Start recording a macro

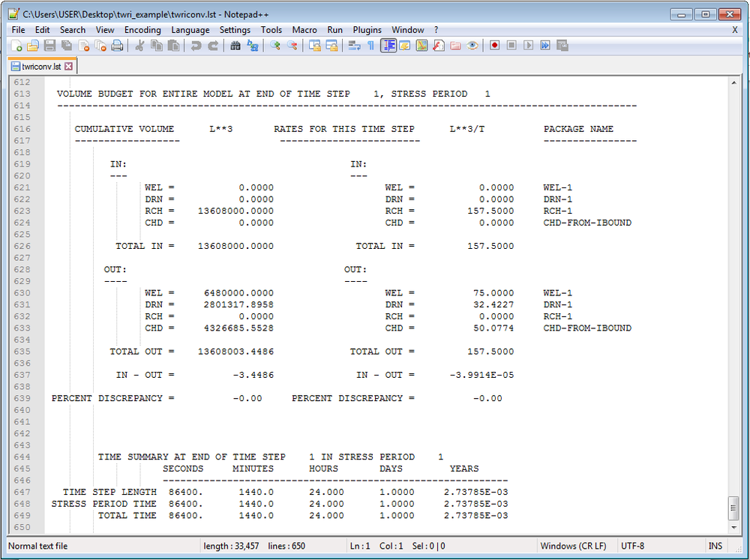[x=494, y=46]
